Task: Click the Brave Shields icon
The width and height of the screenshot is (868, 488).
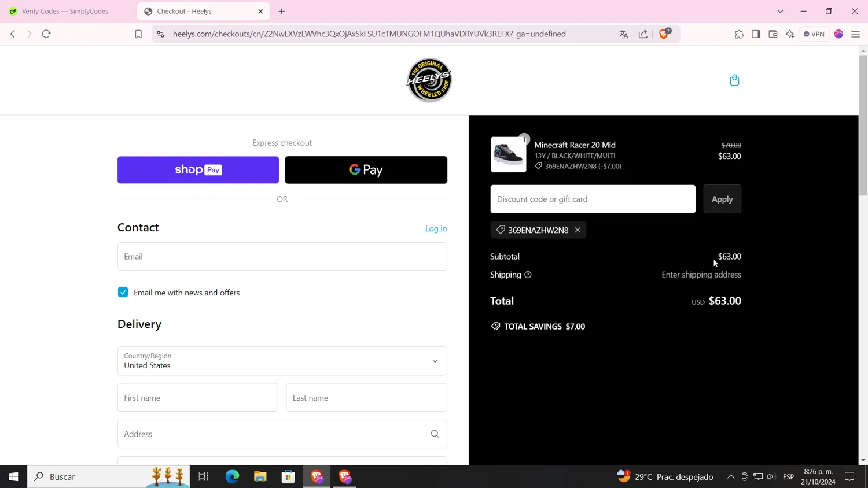Action: point(664,34)
